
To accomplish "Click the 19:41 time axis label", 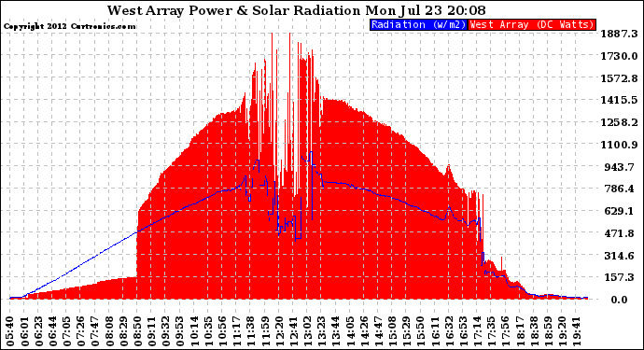I will point(576,330).
